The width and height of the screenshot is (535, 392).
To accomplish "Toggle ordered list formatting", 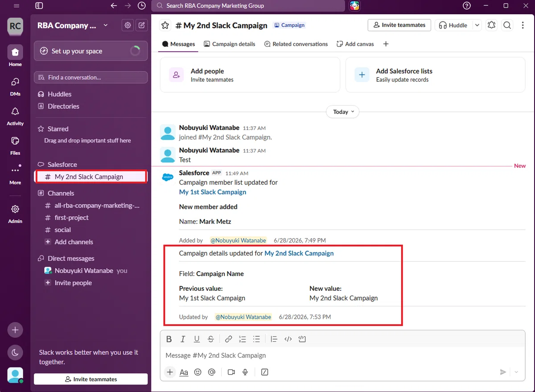I will point(242,339).
